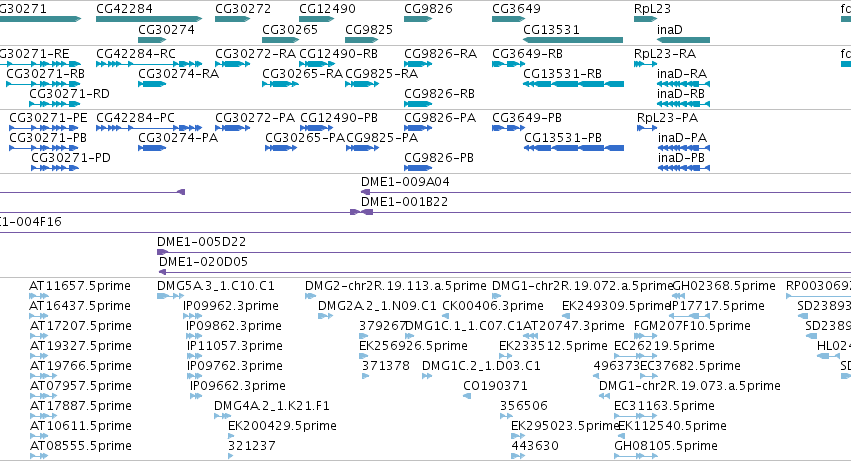The image size is (851, 461).
Task: Select the CG3649-PB protein label
Action: (x=526, y=118)
